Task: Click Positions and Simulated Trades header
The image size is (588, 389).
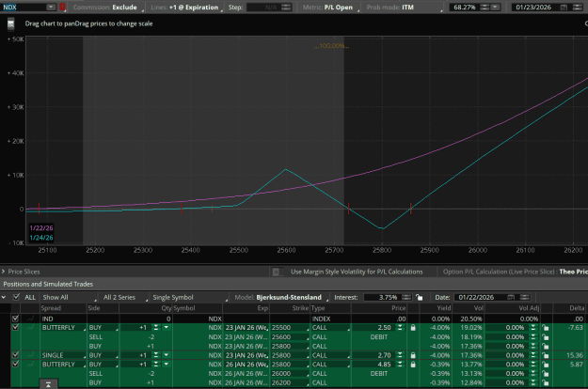Action: [48, 284]
